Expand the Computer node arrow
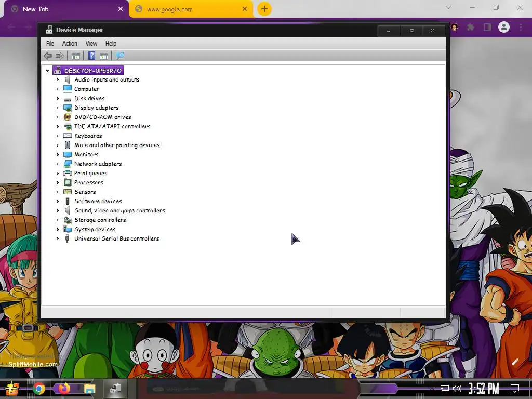The image size is (532, 399). tap(57, 89)
